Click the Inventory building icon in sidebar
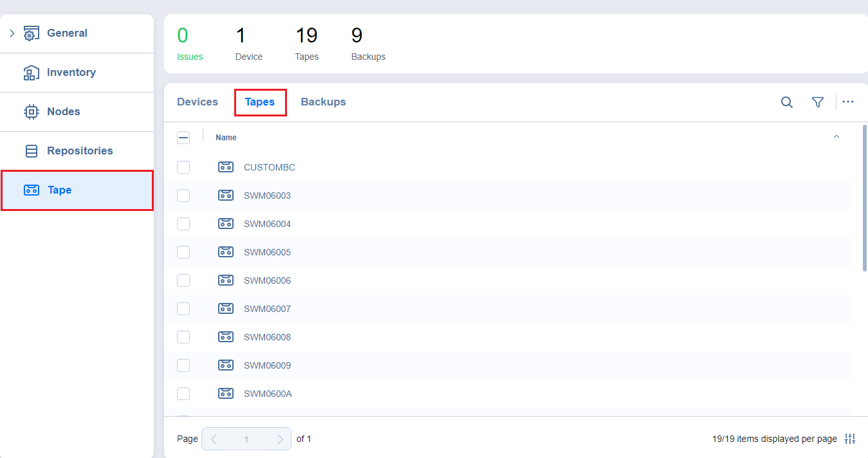 [31, 73]
